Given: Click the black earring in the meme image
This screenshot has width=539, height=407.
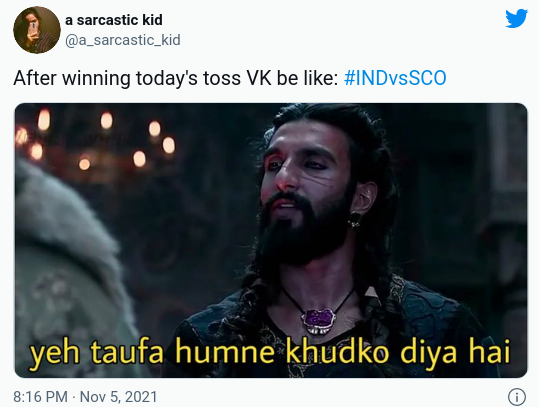Looking at the screenshot, I should pos(354,220).
